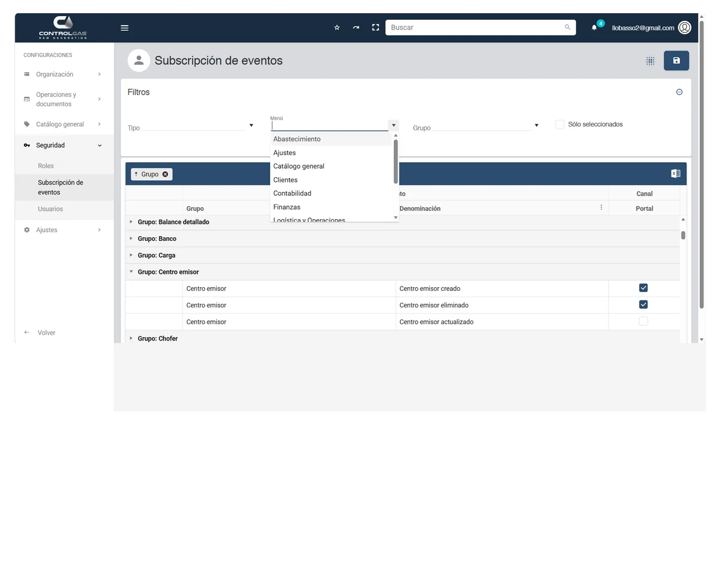The width and height of the screenshot is (720, 588).
Task: Click the Menú list scrollbar thumb
Action: click(396, 161)
